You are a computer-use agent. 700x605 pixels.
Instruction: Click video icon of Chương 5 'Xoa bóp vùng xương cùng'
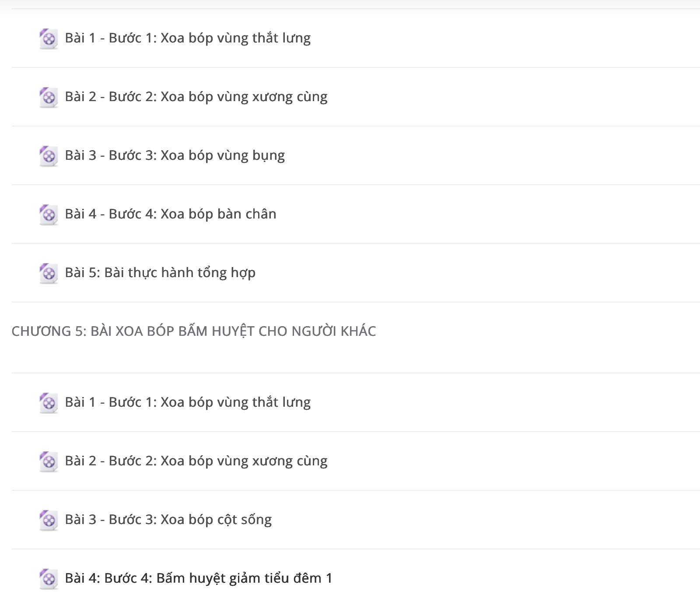click(x=49, y=462)
